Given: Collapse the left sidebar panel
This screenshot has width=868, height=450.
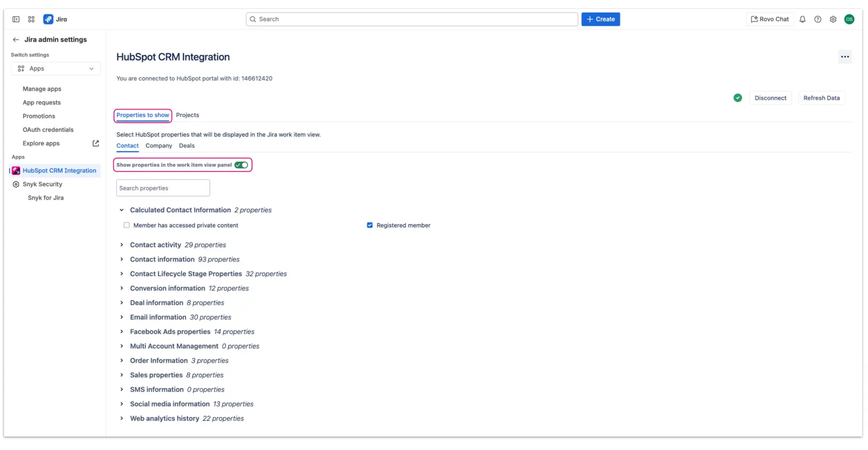Looking at the screenshot, I should (15, 19).
